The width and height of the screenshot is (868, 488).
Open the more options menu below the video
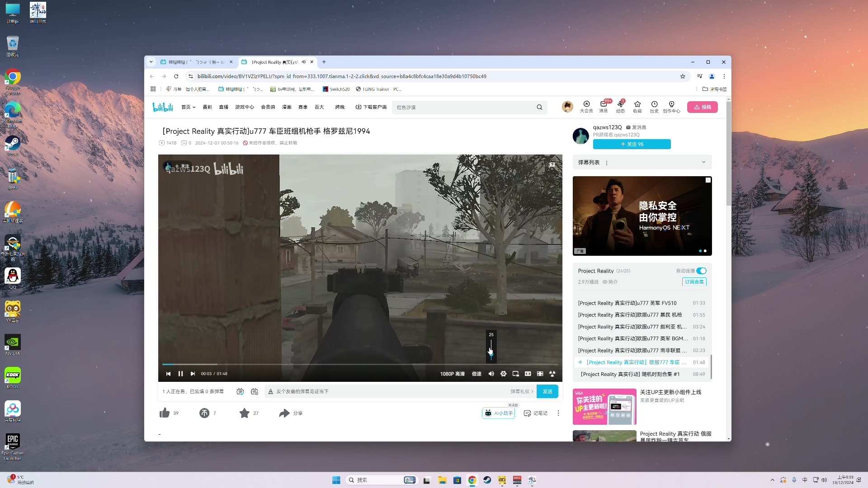point(558,413)
